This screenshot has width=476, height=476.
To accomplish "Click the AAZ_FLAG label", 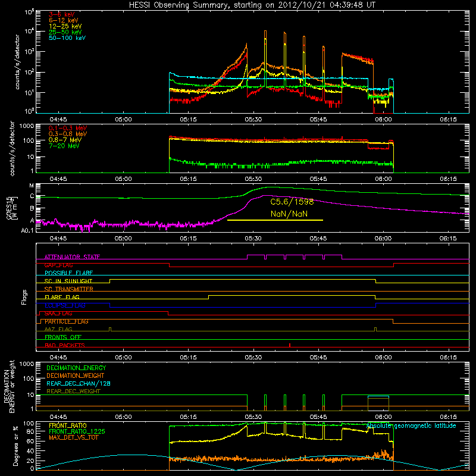I will click(58, 329).
